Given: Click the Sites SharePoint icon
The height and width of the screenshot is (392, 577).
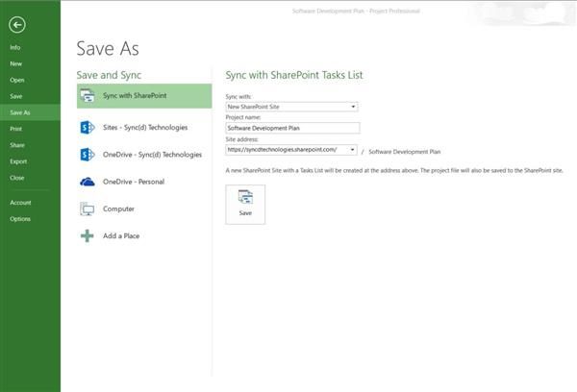Looking at the screenshot, I should point(88,127).
